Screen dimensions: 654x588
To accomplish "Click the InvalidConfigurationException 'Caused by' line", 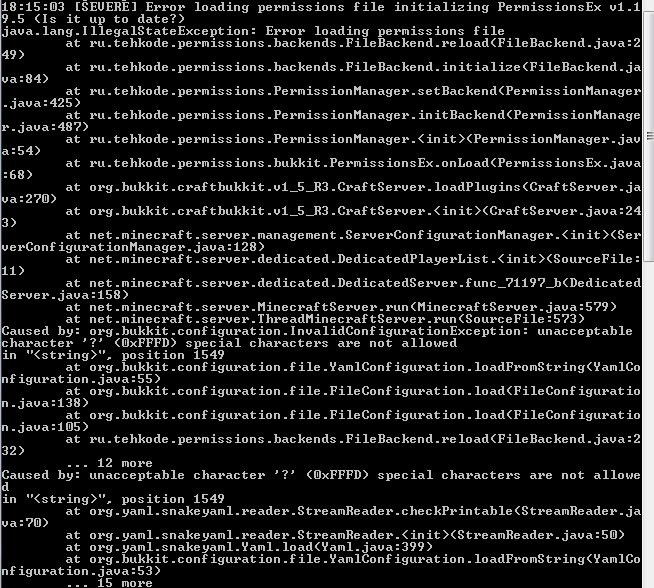I will [317, 337].
